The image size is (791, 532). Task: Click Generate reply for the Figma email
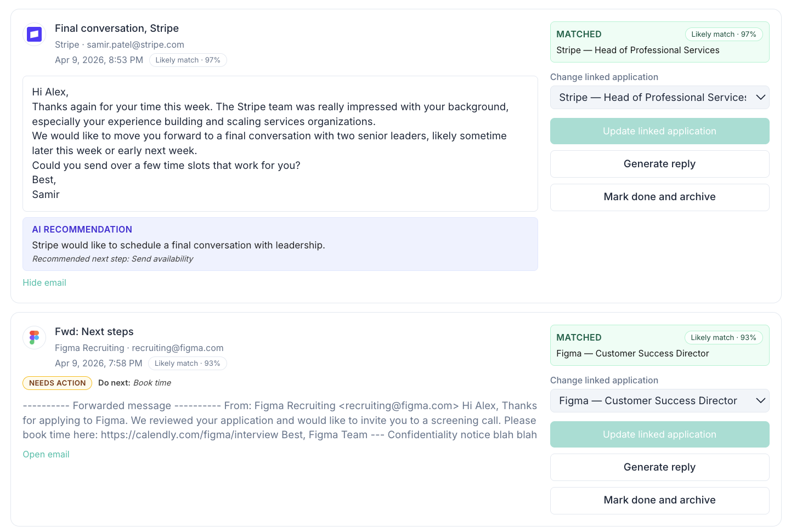tap(659, 467)
